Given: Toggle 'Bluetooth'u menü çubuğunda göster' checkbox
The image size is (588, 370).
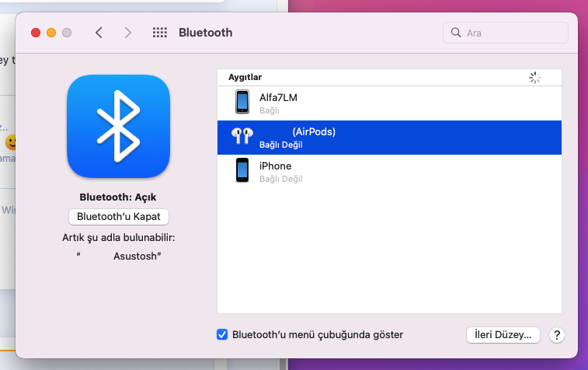Looking at the screenshot, I should pos(222,335).
